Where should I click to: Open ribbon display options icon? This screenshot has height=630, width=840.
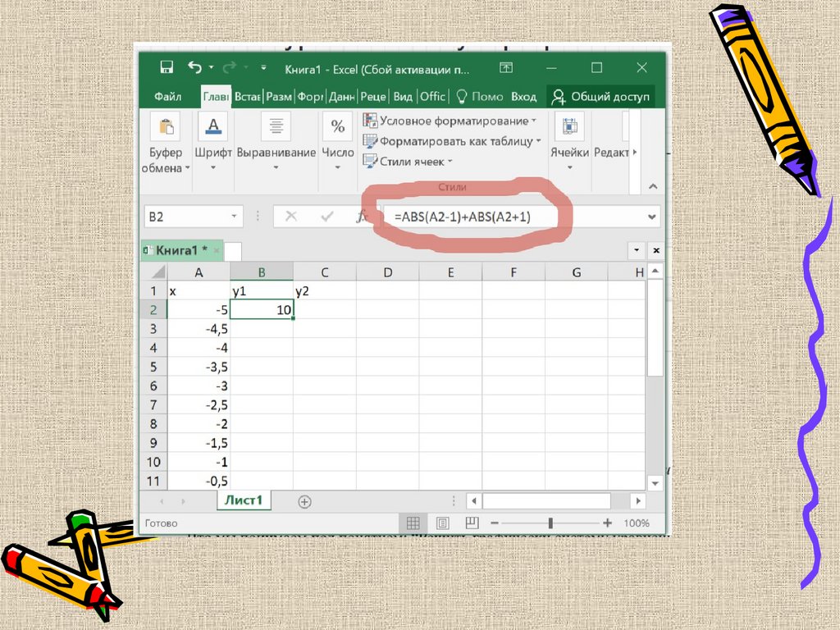coord(505,67)
